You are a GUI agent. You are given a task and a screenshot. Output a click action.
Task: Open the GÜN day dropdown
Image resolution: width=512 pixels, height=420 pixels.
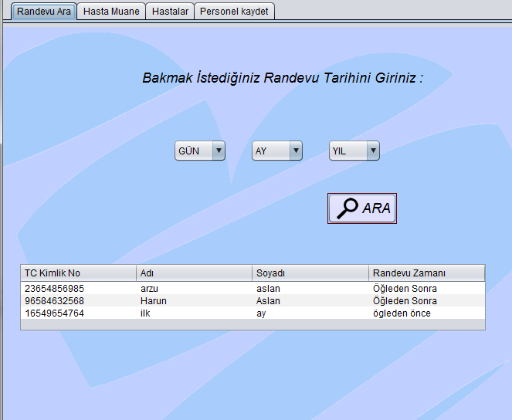[199, 151]
